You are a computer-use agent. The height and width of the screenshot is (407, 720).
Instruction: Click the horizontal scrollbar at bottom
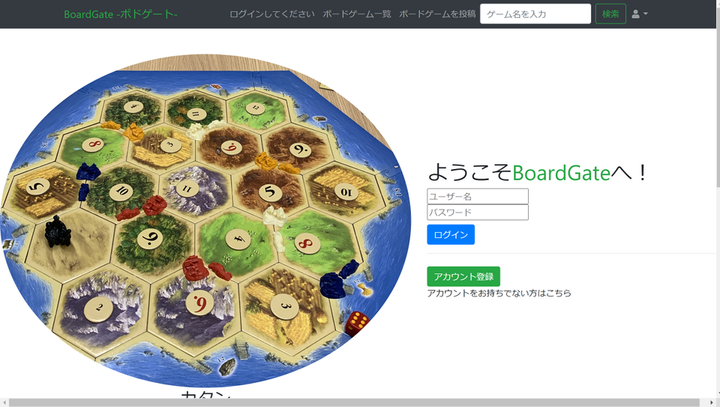[354, 403]
